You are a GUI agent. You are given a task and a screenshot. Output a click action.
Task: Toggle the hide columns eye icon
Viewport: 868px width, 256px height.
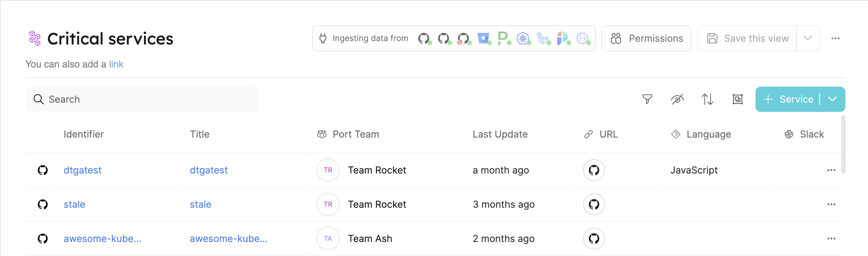(x=677, y=99)
